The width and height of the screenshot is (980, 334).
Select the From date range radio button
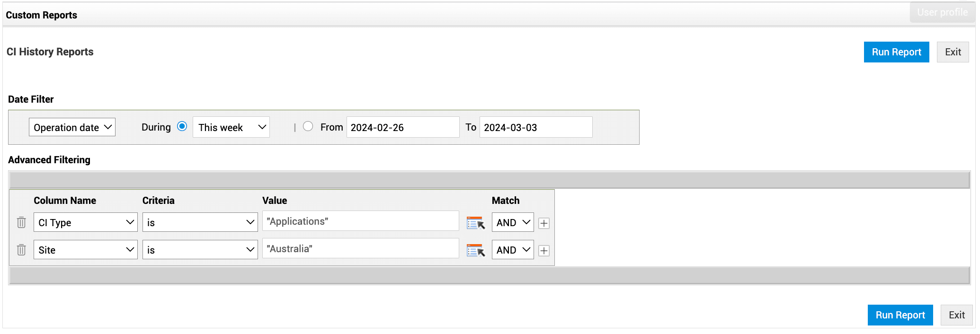click(x=308, y=126)
